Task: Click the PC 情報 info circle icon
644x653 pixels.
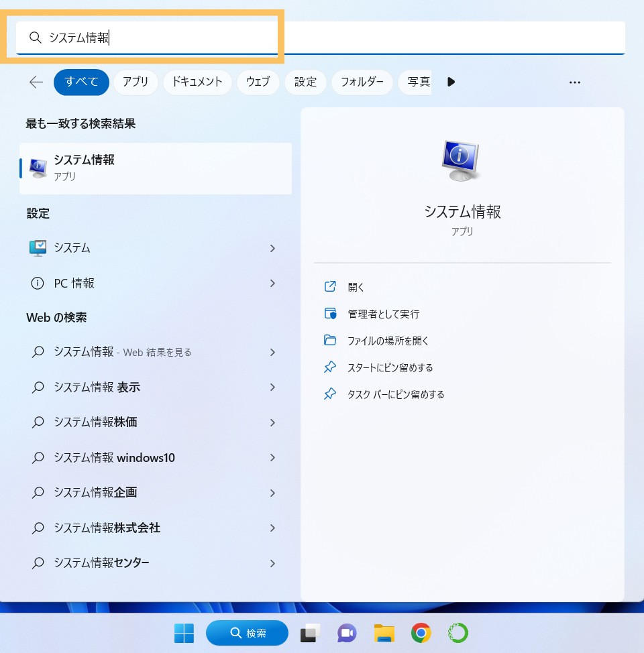Action: coord(38,283)
